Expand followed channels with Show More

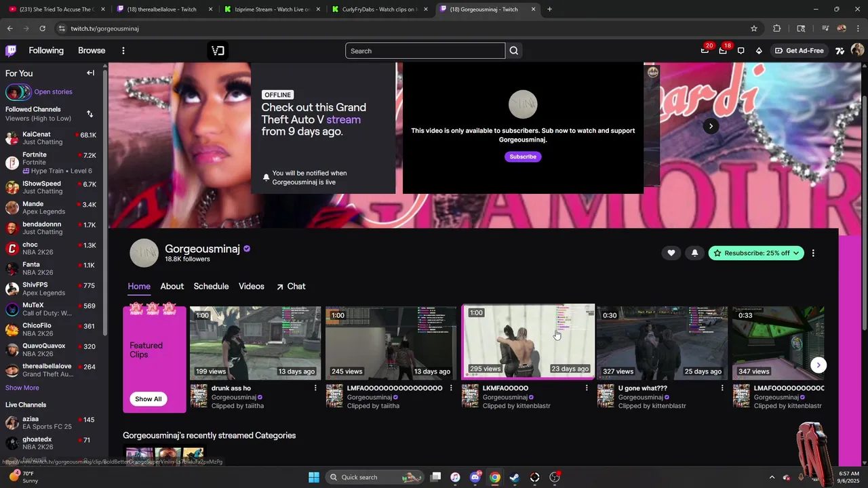pyautogui.click(x=22, y=388)
